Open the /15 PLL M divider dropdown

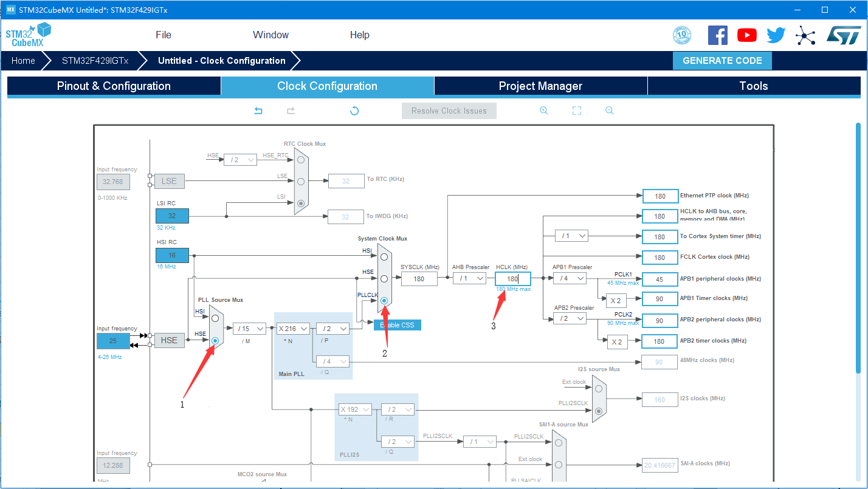tap(250, 329)
